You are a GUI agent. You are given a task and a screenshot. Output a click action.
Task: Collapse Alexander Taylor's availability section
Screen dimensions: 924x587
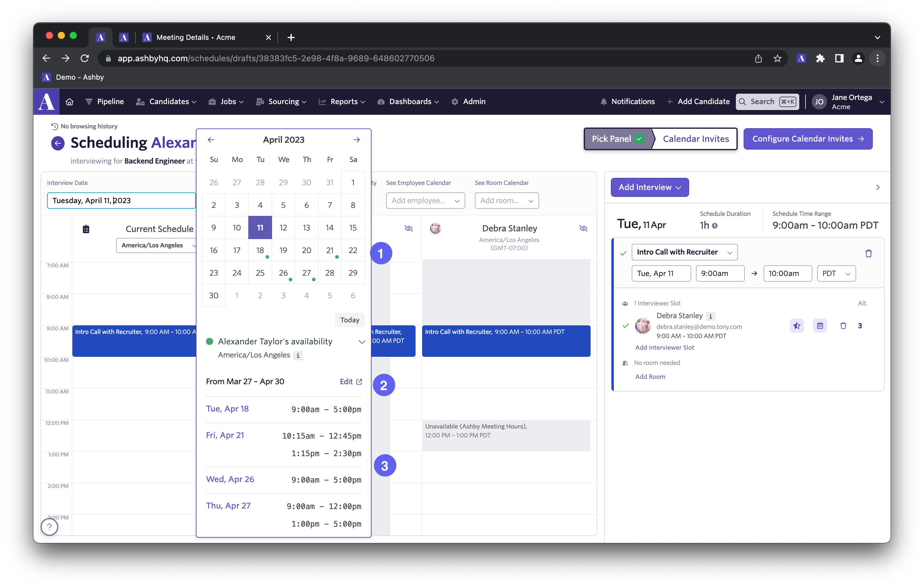click(361, 341)
